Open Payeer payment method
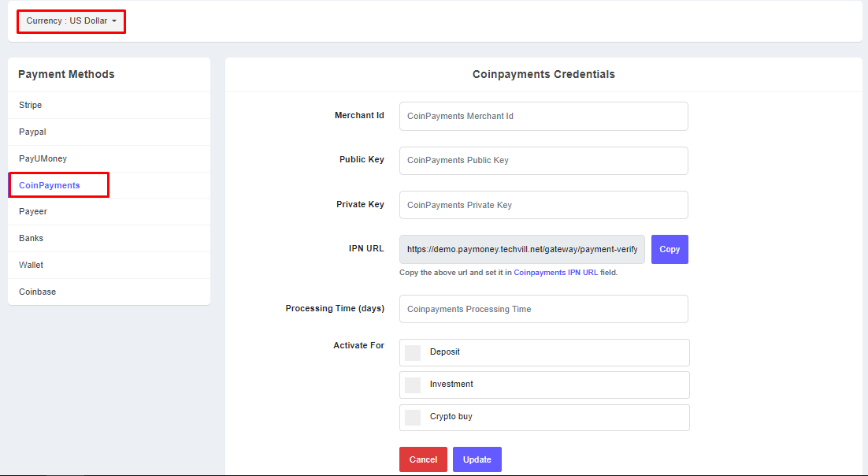The height and width of the screenshot is (476, 868). [33, 211]
